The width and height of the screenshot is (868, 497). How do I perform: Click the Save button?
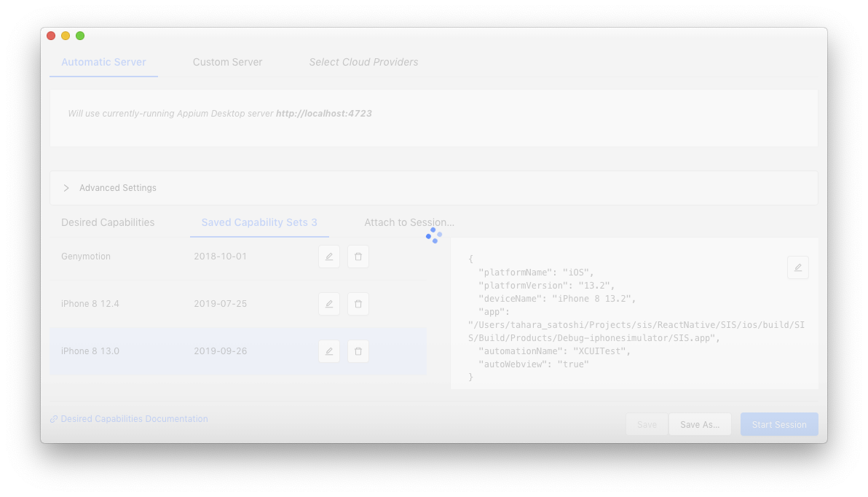click(x=647, y=424)
